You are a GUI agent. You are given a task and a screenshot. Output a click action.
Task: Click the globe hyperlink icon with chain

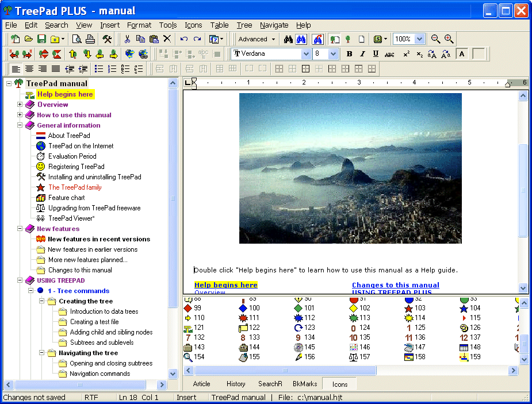143,53
